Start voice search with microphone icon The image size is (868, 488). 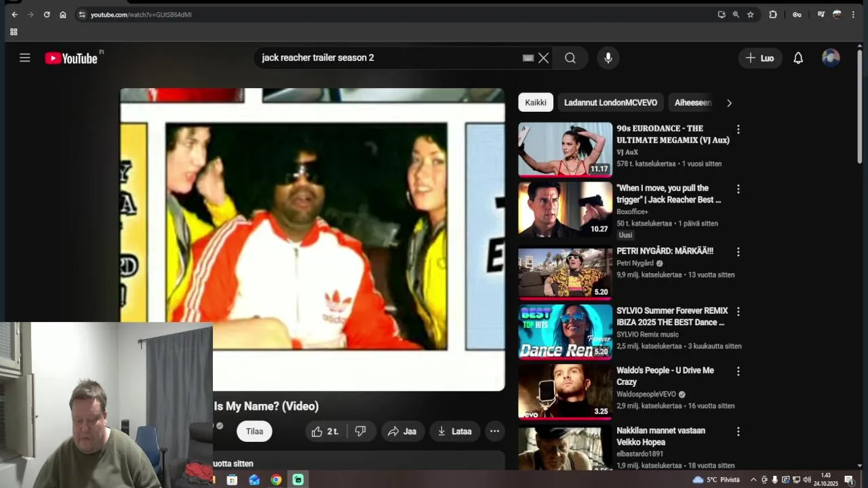tap(608, 58)
